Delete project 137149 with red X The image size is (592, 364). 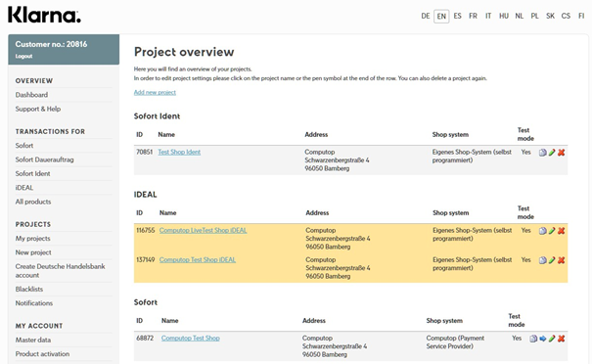[561, 260]
